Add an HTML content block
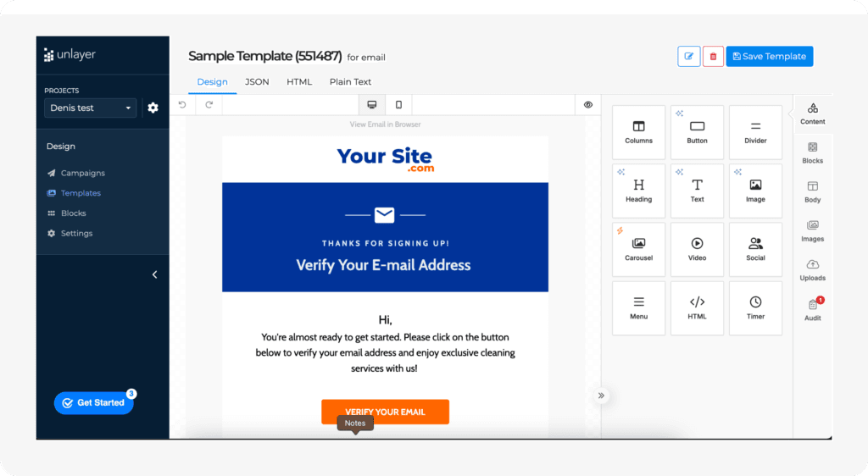 (x=697, y=307)
